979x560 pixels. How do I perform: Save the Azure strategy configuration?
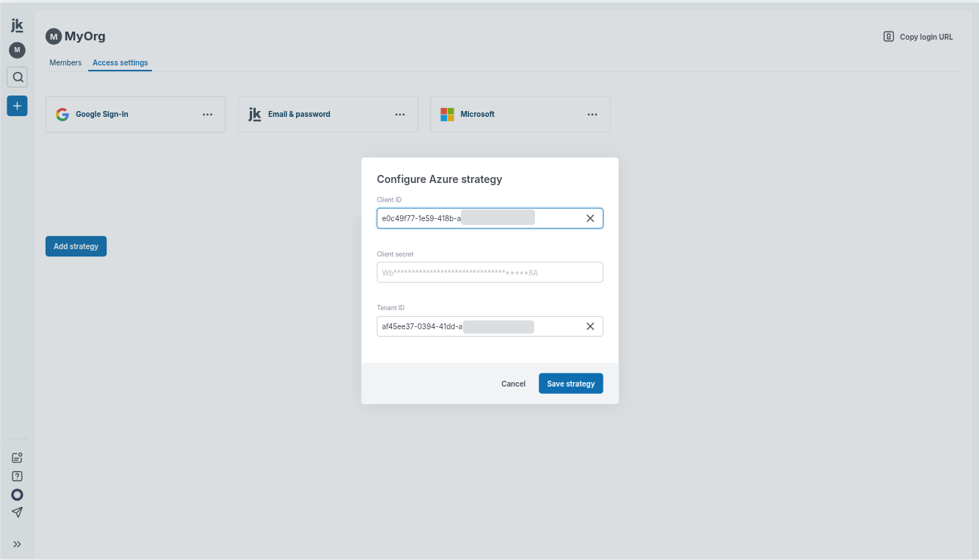point(570,383)
